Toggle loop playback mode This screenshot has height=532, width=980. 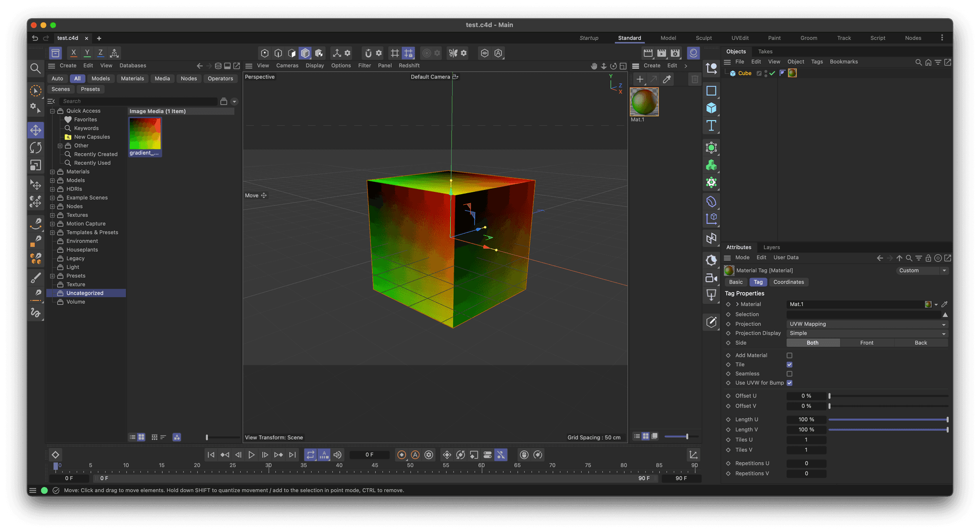pos(310,455)
